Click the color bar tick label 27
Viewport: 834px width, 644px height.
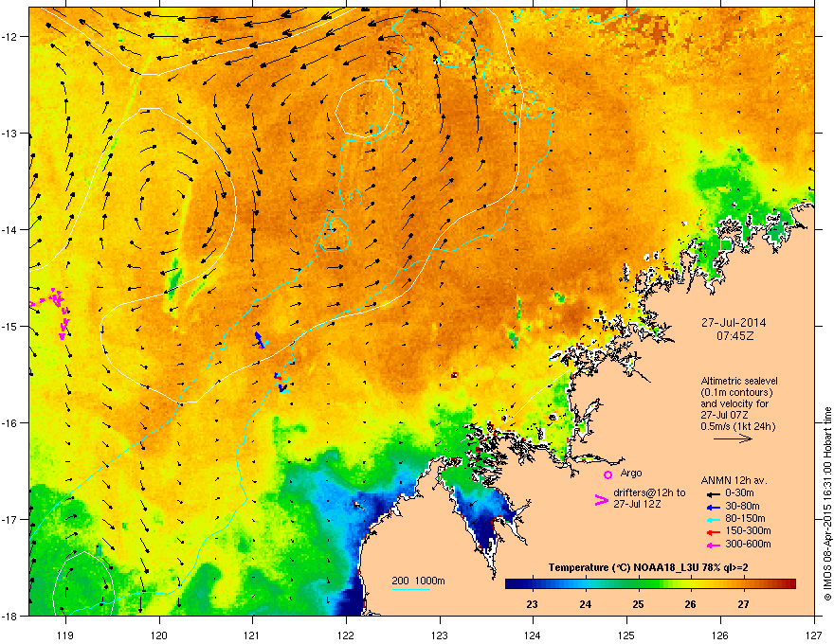[x=743, y=604]
